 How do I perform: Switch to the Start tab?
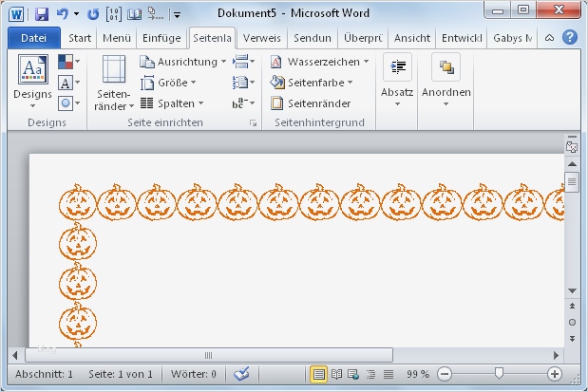coord(80,38)
